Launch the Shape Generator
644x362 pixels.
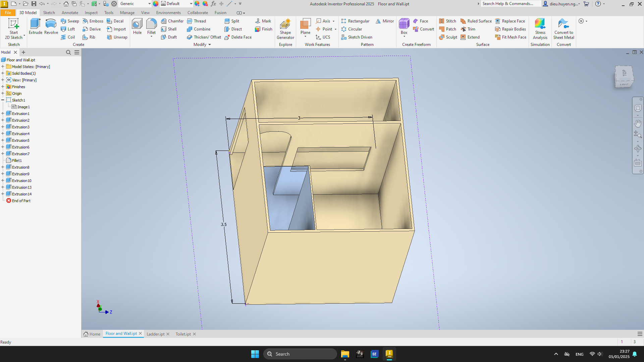click(x=285, y=29)
